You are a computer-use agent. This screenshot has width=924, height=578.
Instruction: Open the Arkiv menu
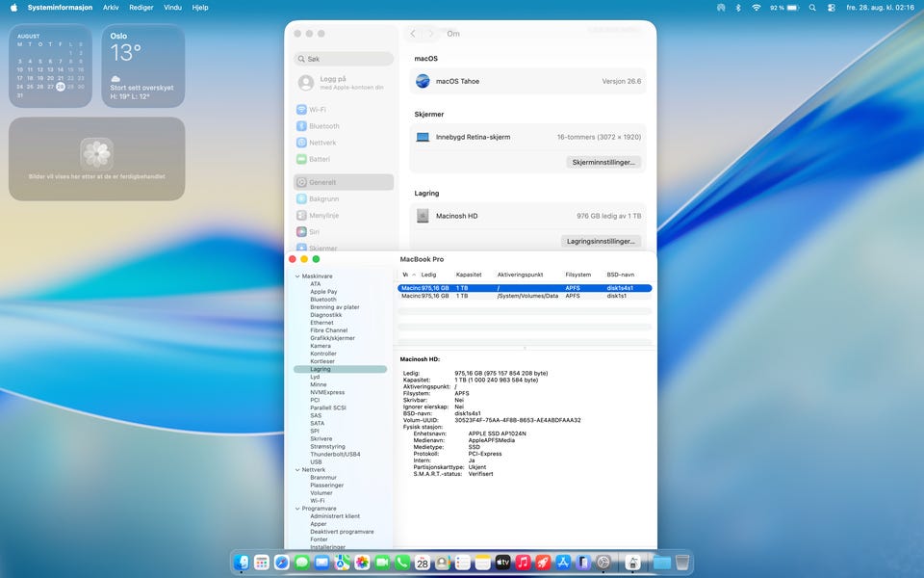[111, 8]
